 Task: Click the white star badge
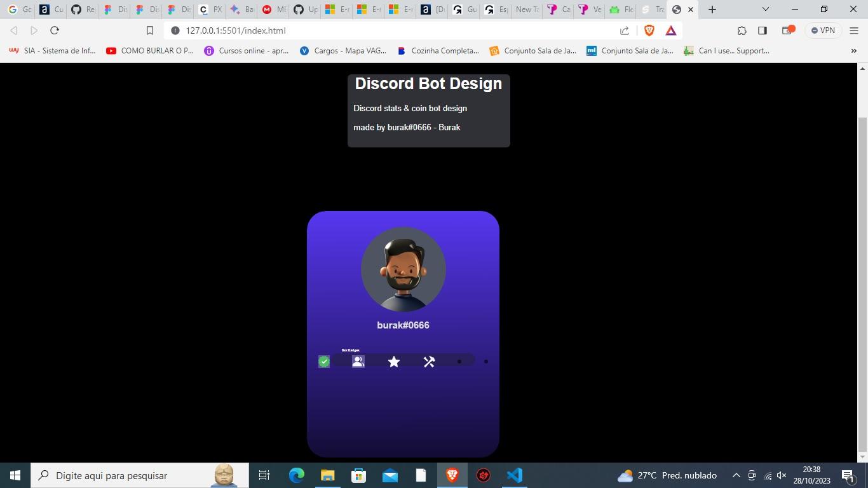click(394, 362)
